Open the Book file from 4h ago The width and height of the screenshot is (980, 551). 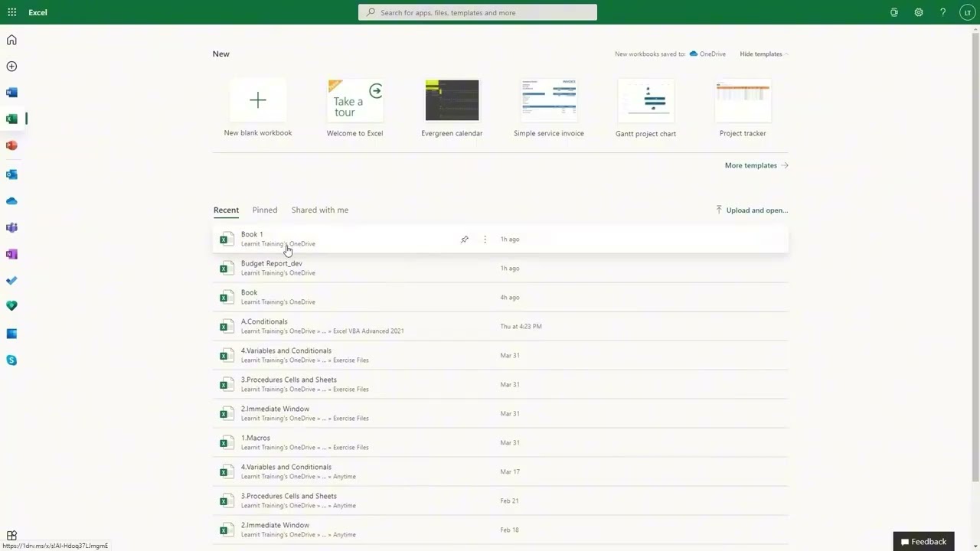[x=501, y=298]
